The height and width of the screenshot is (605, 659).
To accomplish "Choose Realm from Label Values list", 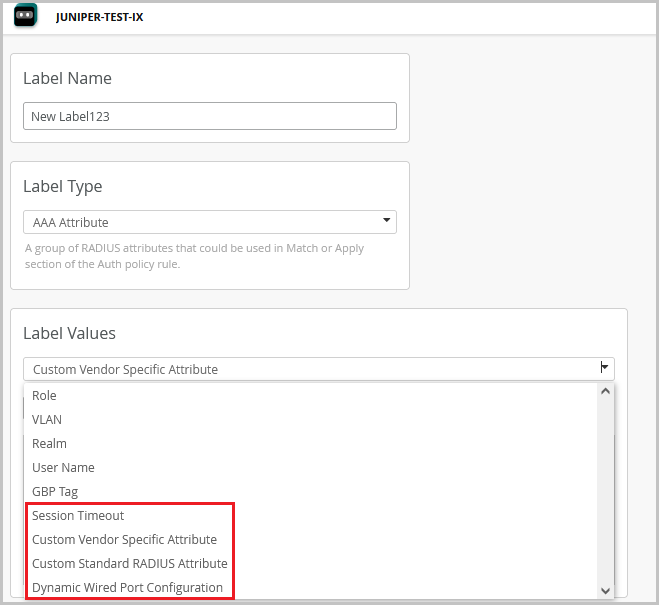I will 49,444.
